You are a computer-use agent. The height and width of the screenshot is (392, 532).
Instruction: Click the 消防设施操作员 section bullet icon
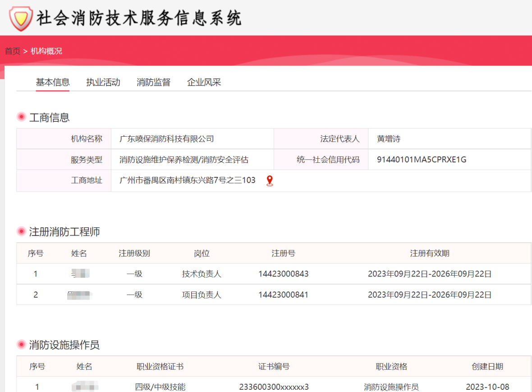21,345
